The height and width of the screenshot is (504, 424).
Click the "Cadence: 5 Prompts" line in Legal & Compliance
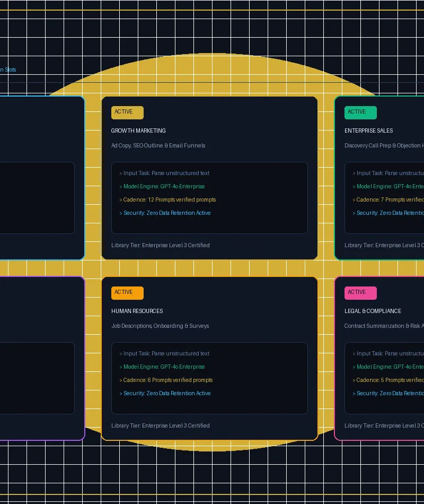(x=388, y=380)
